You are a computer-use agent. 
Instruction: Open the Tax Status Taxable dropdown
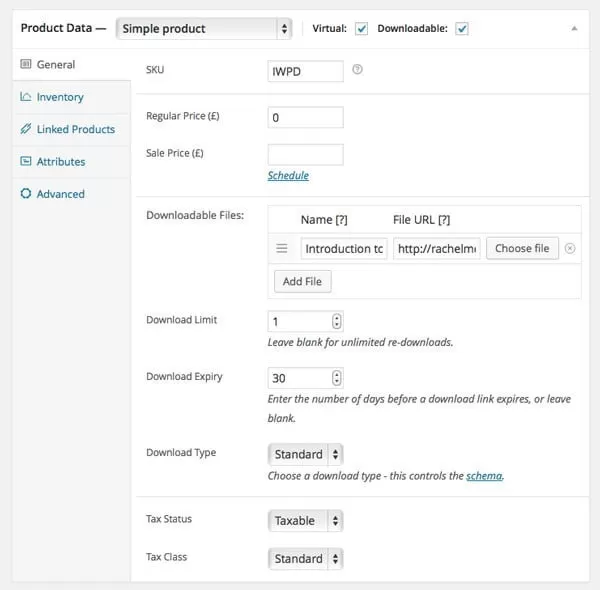305,521
